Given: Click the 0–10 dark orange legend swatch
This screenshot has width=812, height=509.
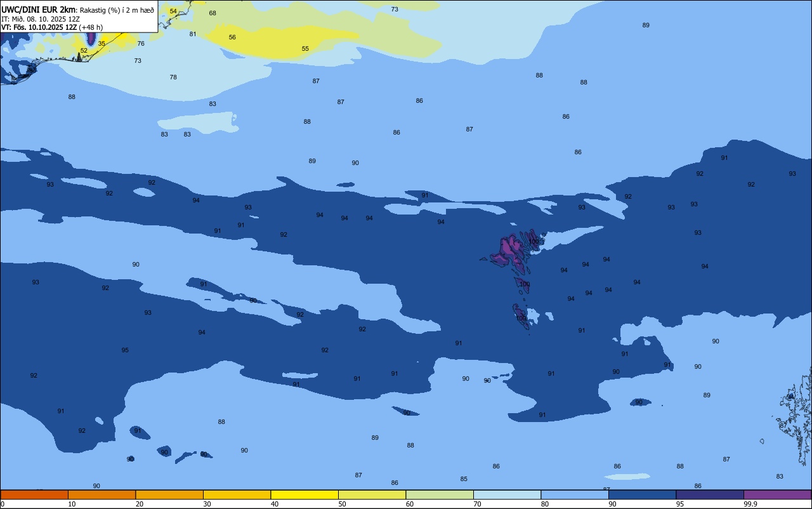Looking at the screenshot, I should (34, 494).
